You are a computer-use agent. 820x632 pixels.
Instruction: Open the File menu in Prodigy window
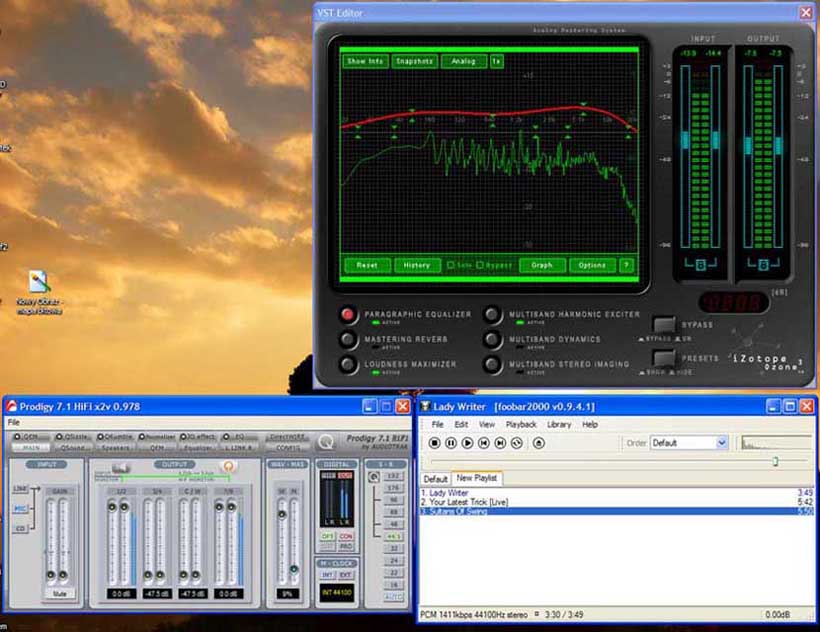click(14, 422)
